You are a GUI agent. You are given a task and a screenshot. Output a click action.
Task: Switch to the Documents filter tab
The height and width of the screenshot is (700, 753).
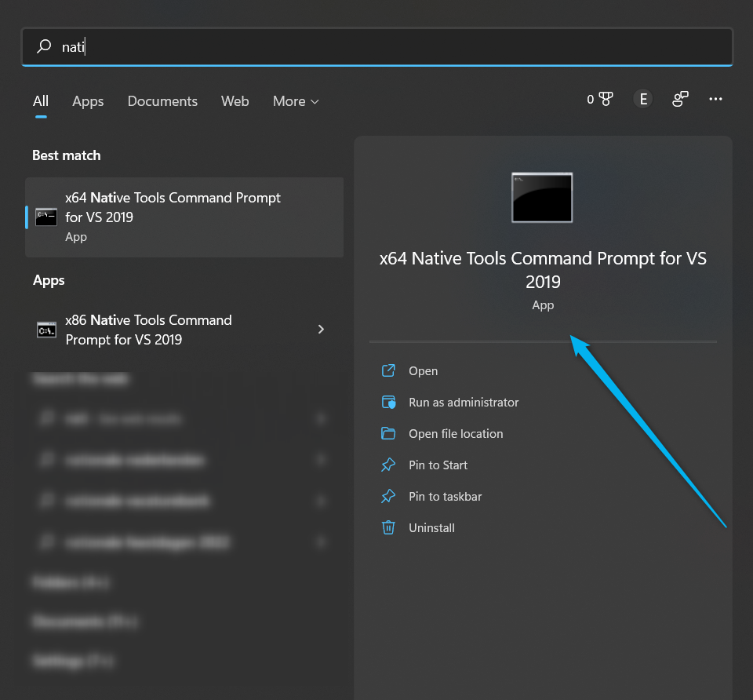162,101
